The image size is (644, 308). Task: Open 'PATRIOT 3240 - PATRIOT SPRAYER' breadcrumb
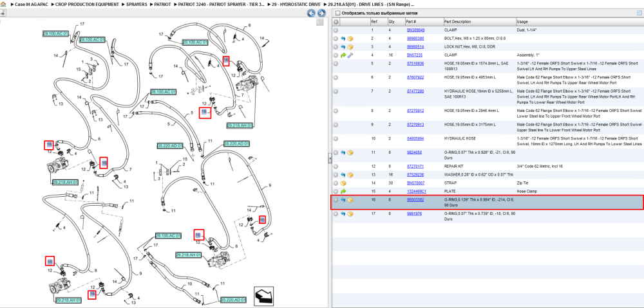point(221,4)
